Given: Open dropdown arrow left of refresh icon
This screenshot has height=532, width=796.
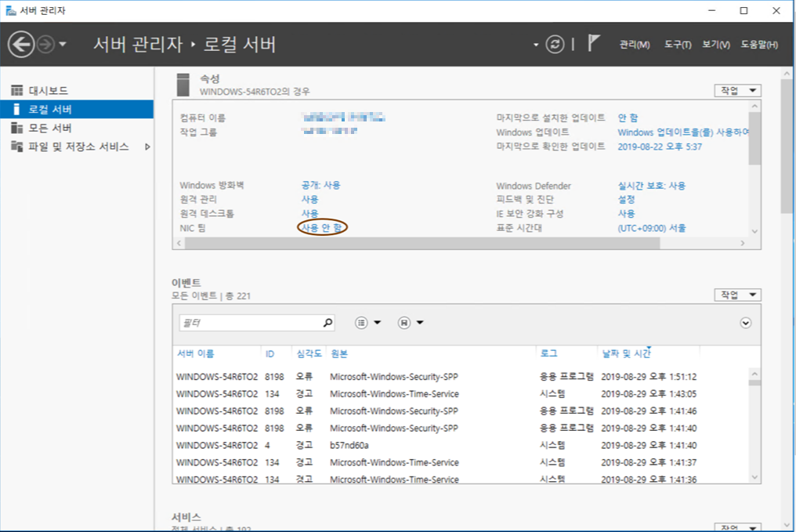Looking at the screenshot, I should pyautogui.click(x=536, y=45).
